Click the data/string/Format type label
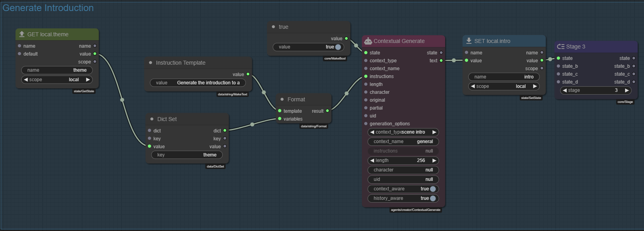This screenshot has width=644, height=231. click(314, 126)
